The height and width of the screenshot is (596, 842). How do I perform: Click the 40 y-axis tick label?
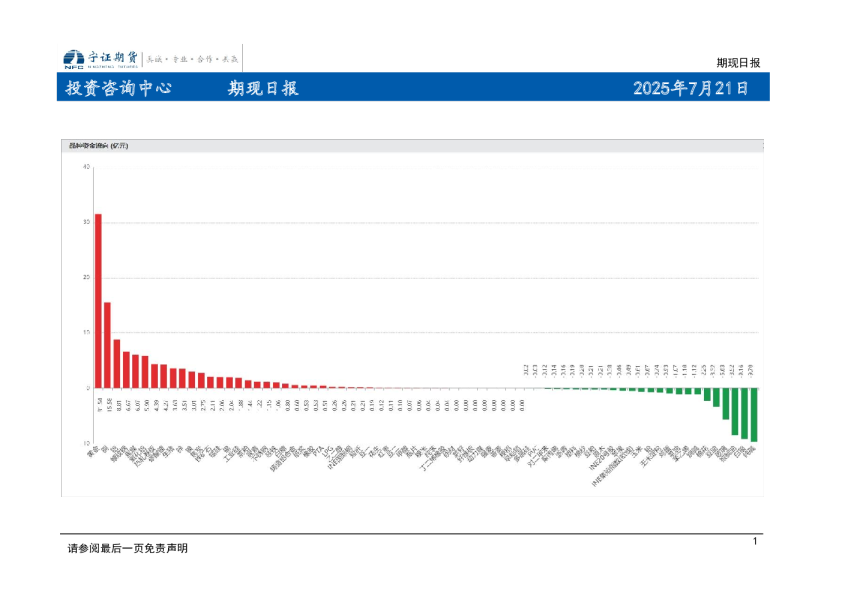pyautogui.click(x=86, y=167)
